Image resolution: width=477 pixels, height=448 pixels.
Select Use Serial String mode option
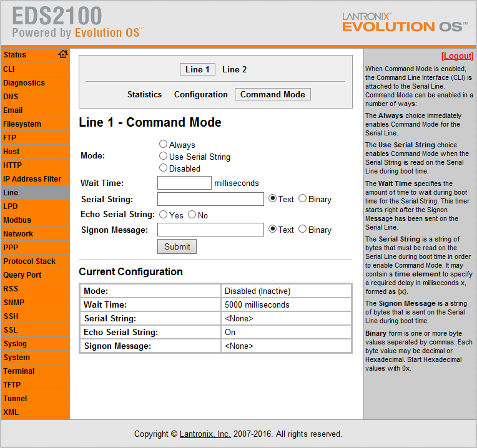163,156
